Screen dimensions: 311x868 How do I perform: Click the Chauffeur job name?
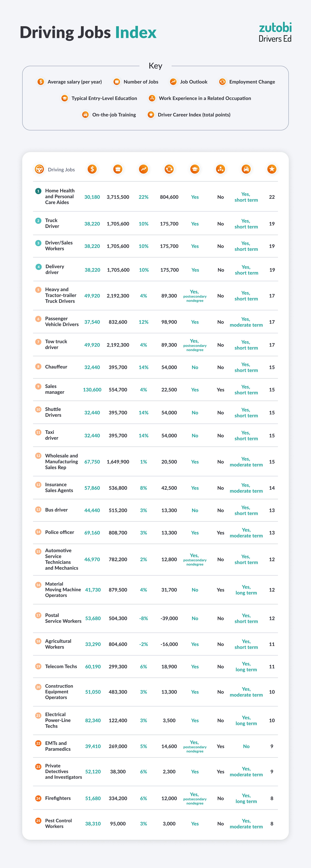coord(56,367)
